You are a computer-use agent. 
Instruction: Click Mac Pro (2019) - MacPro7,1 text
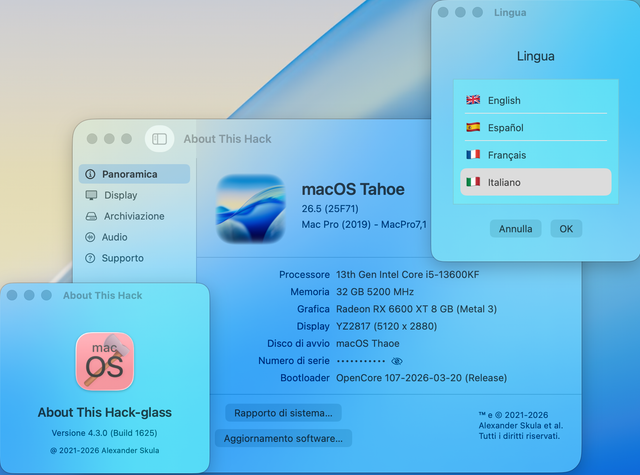click(x=364, y=224)
